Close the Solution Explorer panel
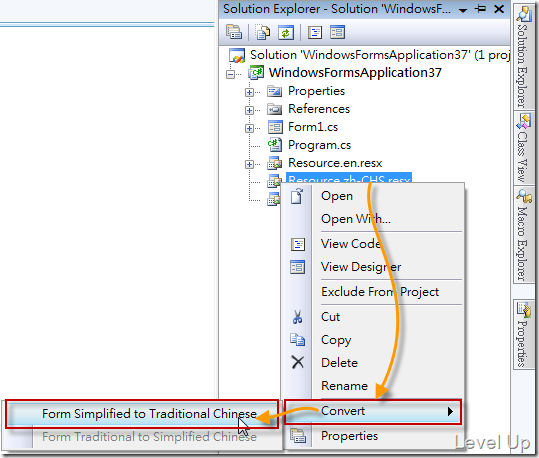The height and width of the screenshot is (458, 539). (x=499, y=9)
